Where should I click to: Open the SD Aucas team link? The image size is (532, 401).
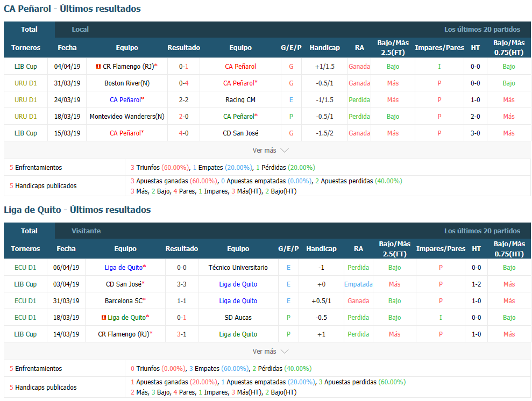[238, 318]
